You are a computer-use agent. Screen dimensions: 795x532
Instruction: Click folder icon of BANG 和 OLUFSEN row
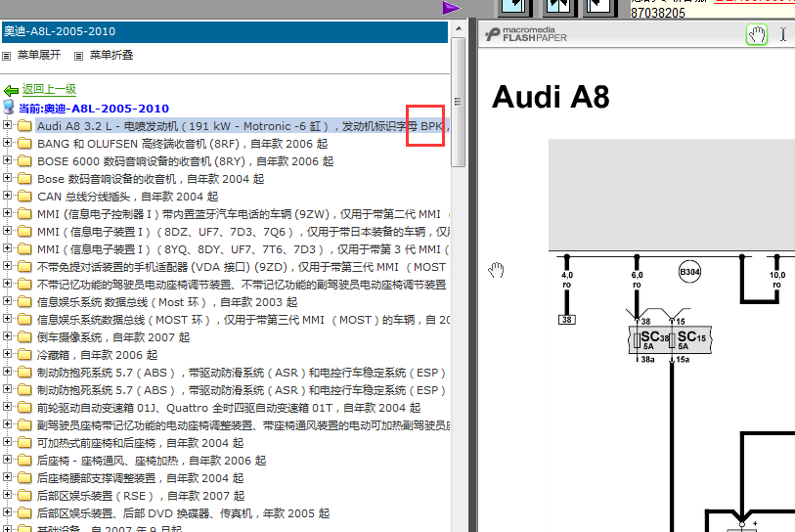point(24,144)
